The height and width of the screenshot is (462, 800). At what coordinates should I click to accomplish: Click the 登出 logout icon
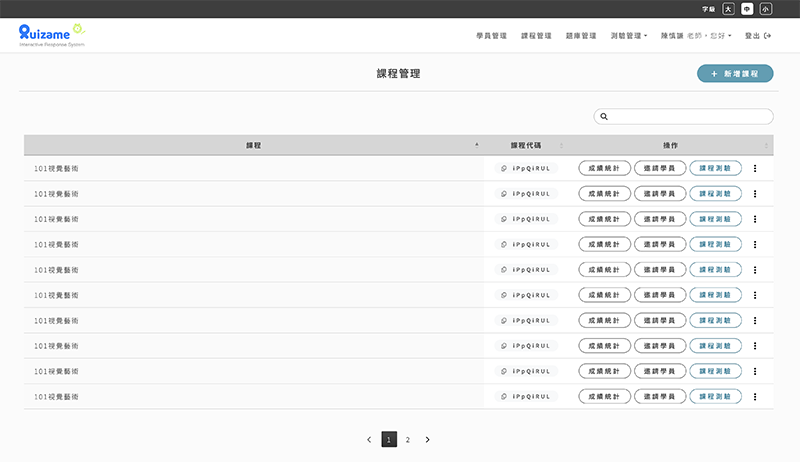(x=767, y=35)
